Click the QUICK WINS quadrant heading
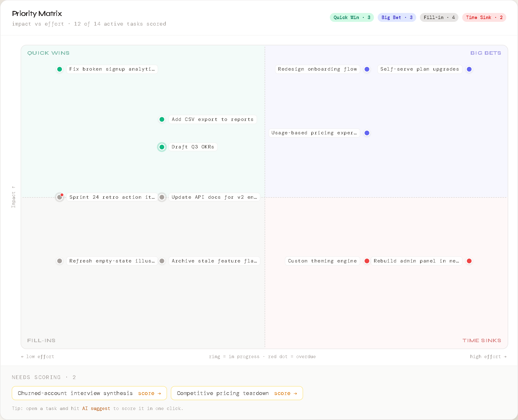Screen dimensions: 518x420 pos(48,53)
